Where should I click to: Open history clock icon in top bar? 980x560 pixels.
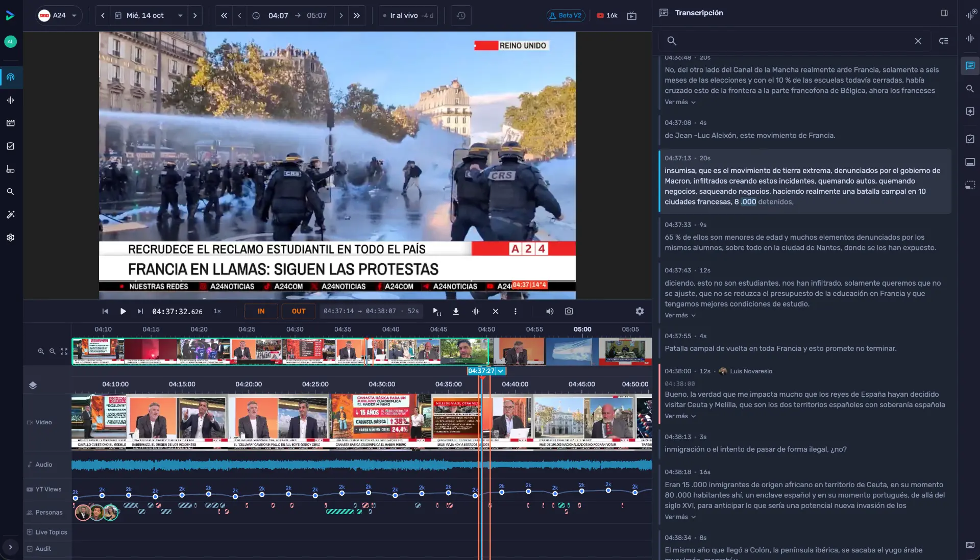click(461, 15)
